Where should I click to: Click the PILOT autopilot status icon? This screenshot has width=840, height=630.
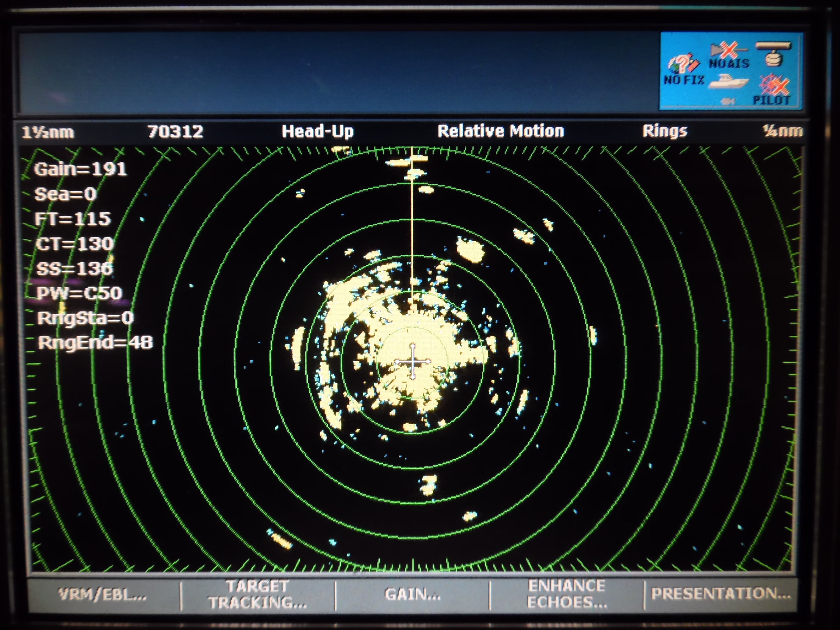pyautogui.click(x=773, y=90)
